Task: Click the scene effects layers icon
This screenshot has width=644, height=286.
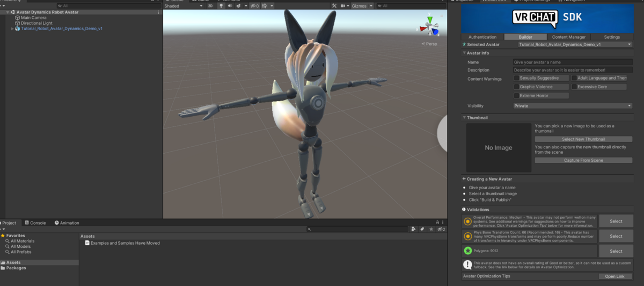Action: click(x=238, y=6)
